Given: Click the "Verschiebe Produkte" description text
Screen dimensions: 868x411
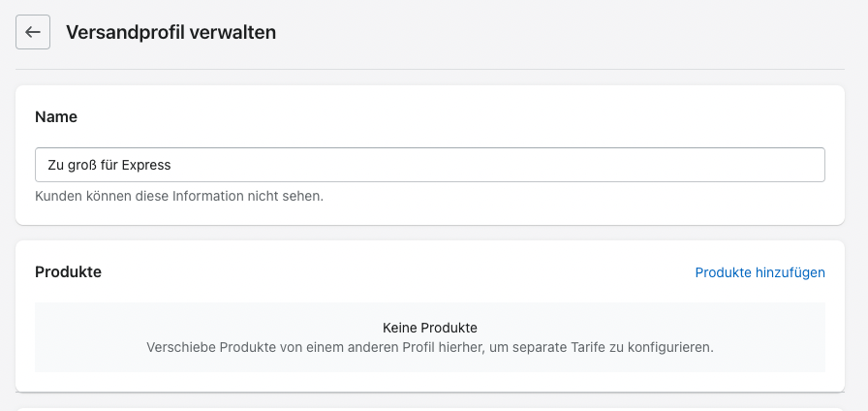Looking at the screenshot, I should [429, 346].
